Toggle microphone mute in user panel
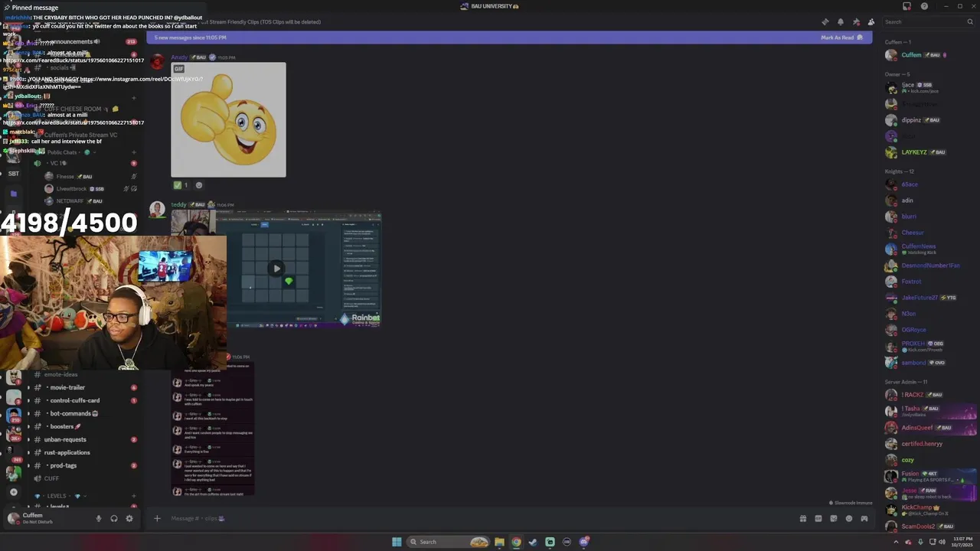The width and height of the screenshot is (980, 551). (x=98, y=518)
